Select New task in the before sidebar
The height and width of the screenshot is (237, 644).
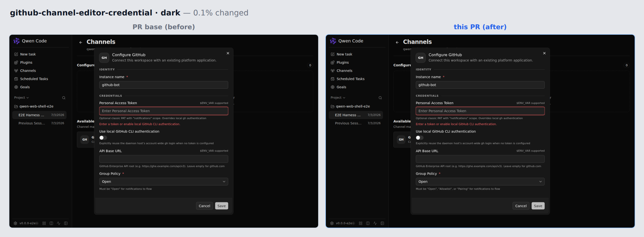(39, 54)
